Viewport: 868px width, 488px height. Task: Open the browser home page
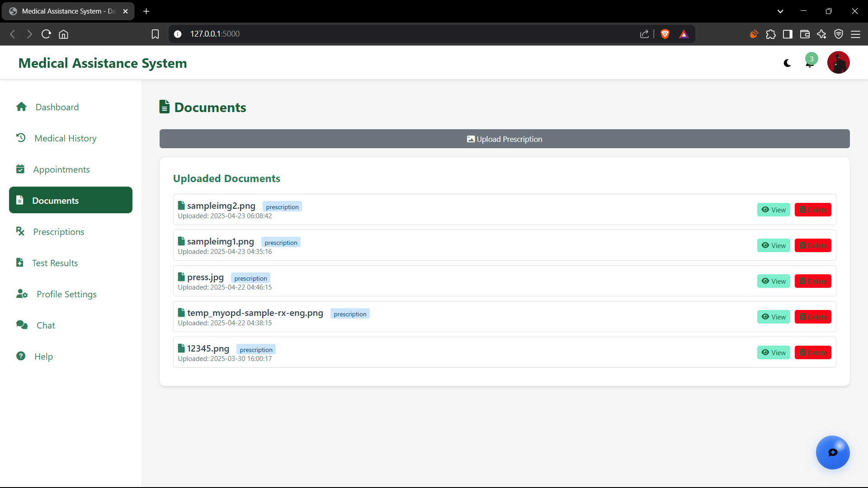(64, 34)
